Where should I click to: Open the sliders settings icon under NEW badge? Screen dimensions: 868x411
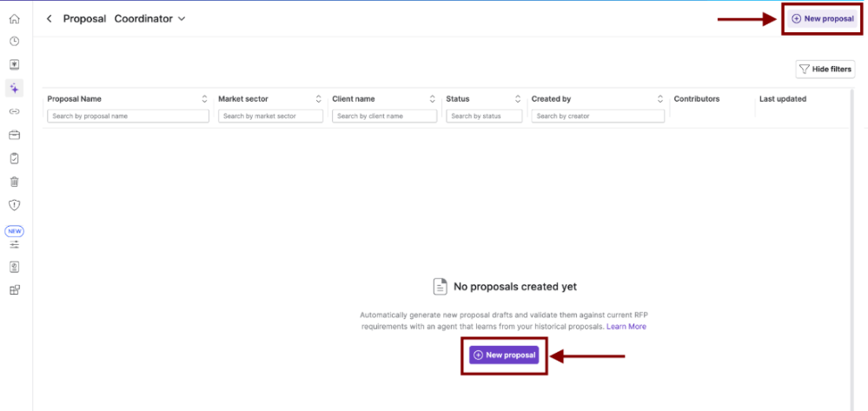click(15, 244)
